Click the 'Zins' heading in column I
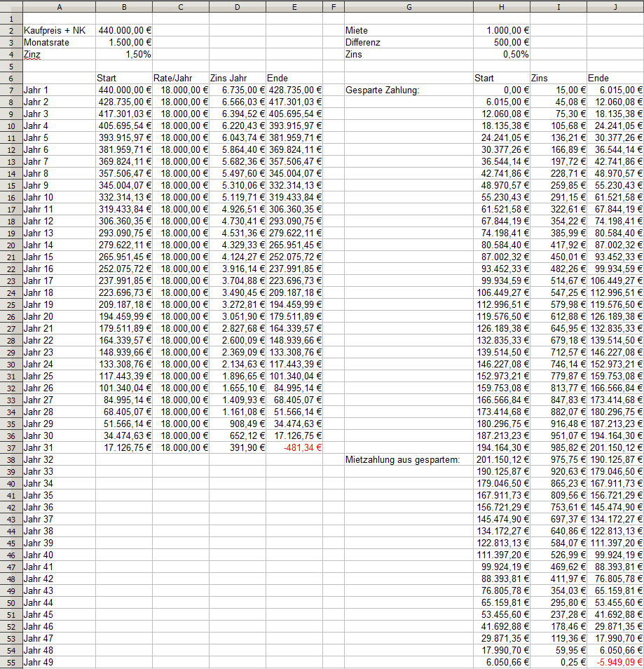Screen dimensions: 644x669 click(x=559, y=79)
